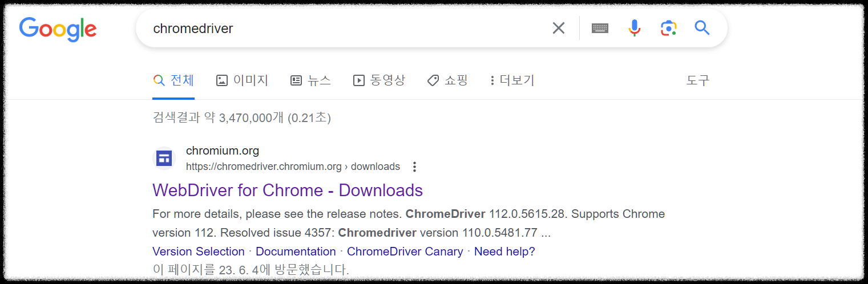Start voice search with microphone icon
This screenshot has width=868, height=284.
634,28
